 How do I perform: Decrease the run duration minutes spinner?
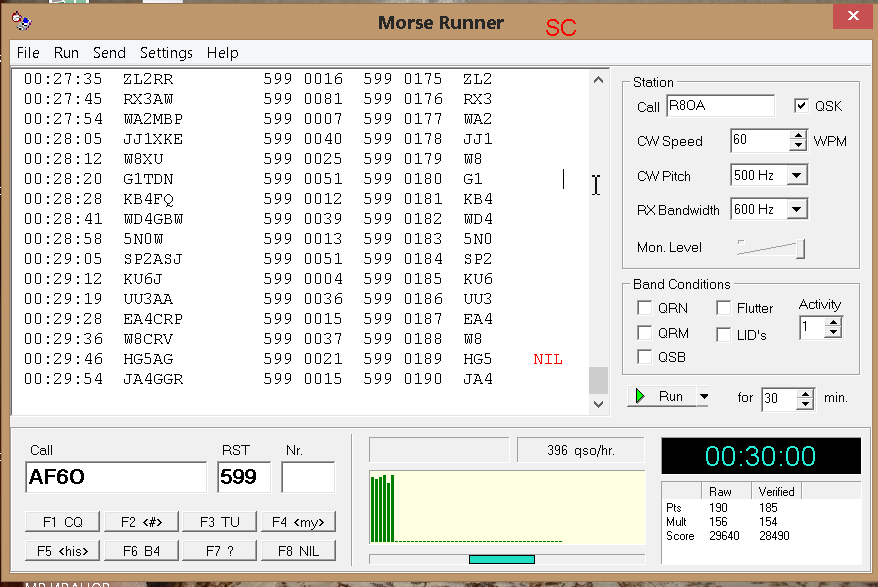click(805, 403)
